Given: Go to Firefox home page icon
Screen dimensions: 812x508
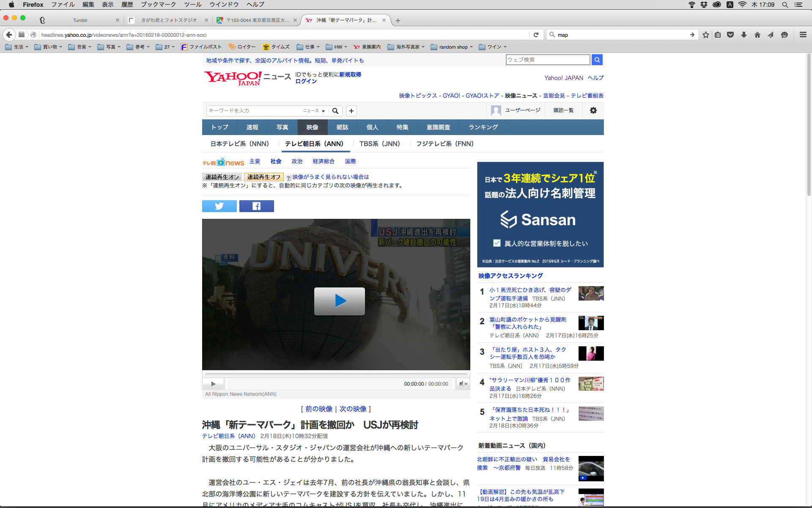Looking at the screenshot, I should click(x=757, y=35).
